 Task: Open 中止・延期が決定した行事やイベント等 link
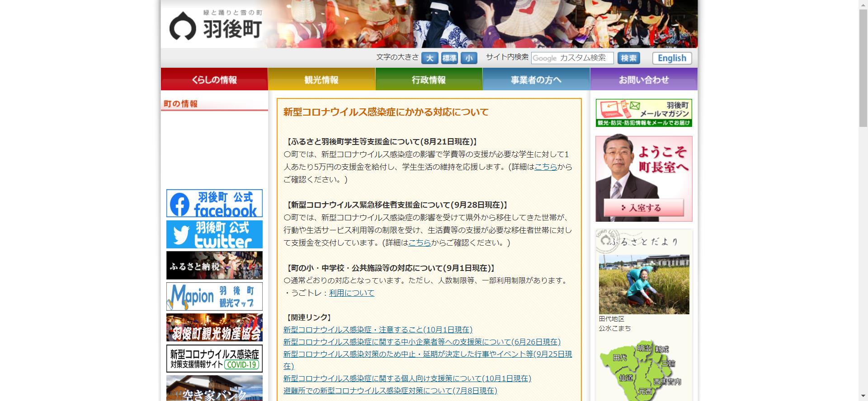tap(428, 360)
